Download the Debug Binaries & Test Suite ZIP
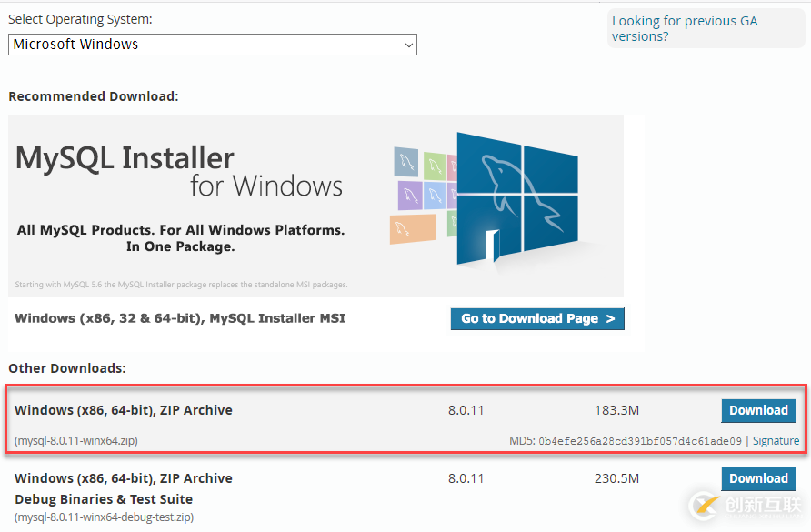This screenshot has height=532, width=811. pyautogui.click(x=758, y=478)
